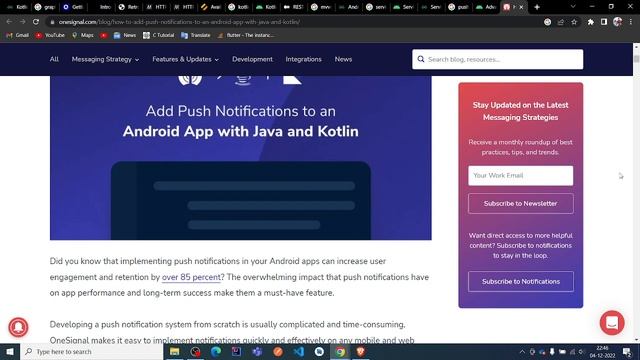640x360 pixels.
Task: Select the All blog category
Action: [x=54, y=59]
